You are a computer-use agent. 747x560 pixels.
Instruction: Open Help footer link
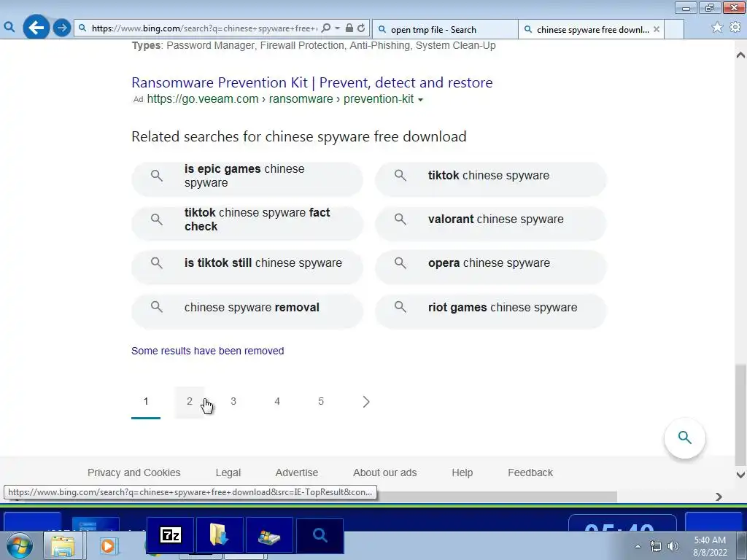[462, 472]
